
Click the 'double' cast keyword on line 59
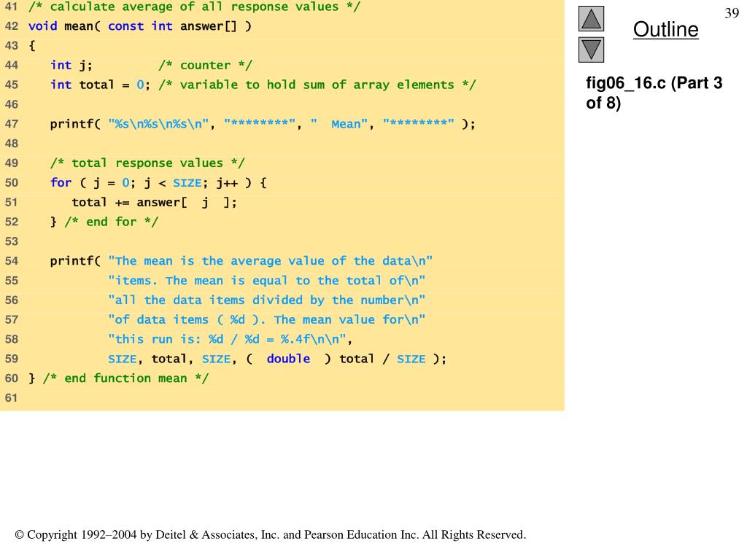tap(288, 359)
